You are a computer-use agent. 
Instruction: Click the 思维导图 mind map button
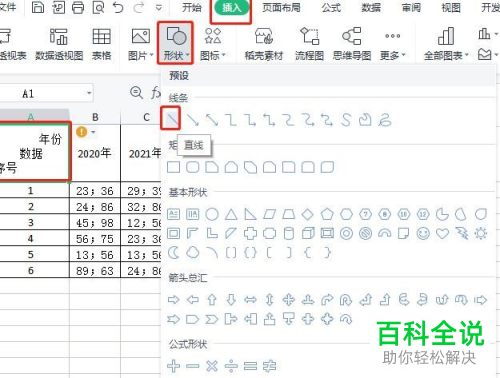pos(352,44)
